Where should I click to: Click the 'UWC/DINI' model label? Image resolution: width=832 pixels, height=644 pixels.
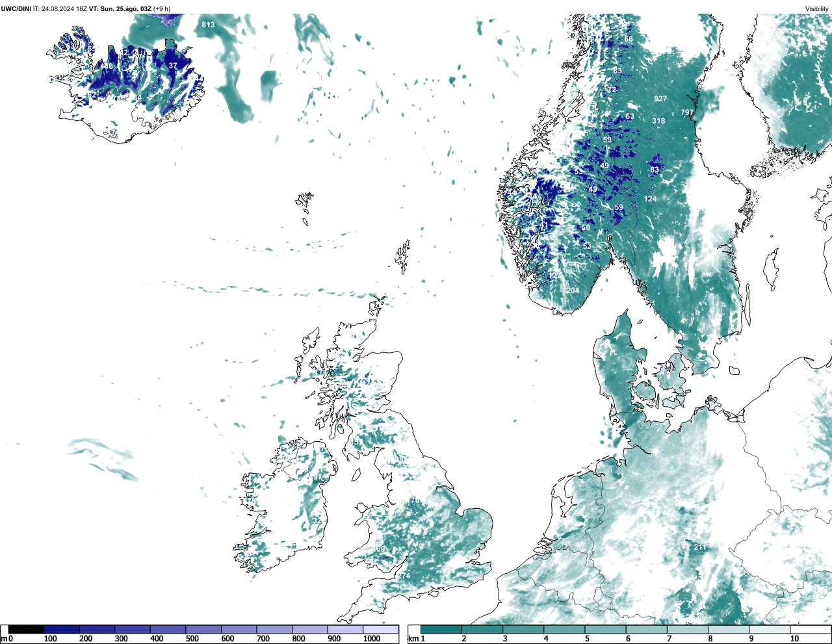[16, 9]
